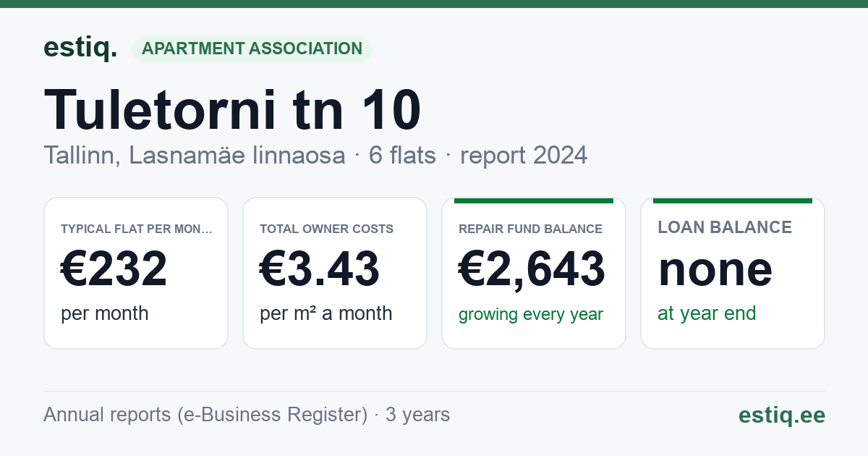This screenshot has height=456, width=868.
Task: Click the TYPICAL FLAT PER MON… label
Action: click(137, 229)
